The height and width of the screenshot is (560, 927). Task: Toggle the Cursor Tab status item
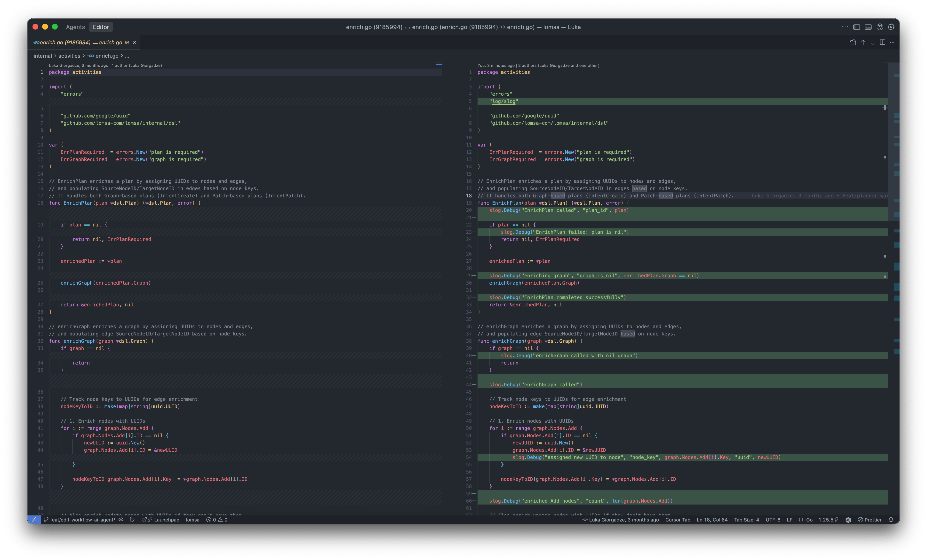pos(678,520)
